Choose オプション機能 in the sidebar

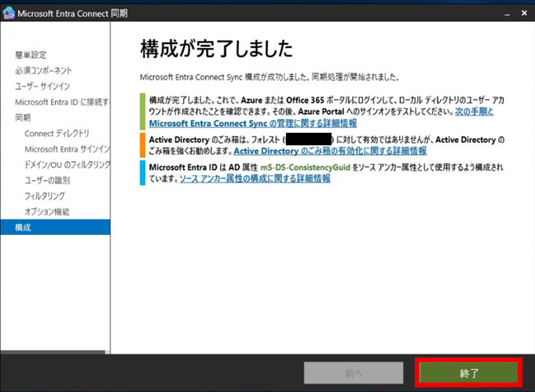tap(47, 212)
